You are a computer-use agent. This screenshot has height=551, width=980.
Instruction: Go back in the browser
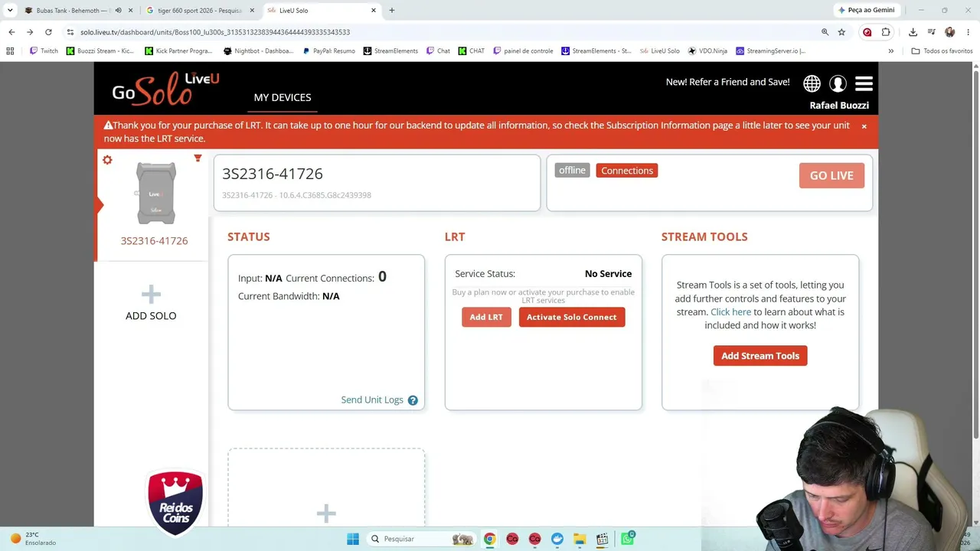point(11,32)
